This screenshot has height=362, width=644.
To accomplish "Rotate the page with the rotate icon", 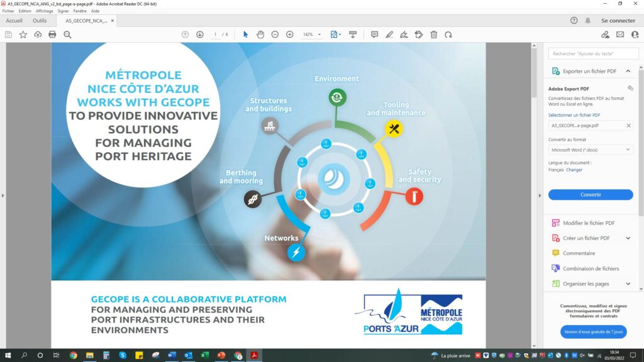I will pos(448,35).
